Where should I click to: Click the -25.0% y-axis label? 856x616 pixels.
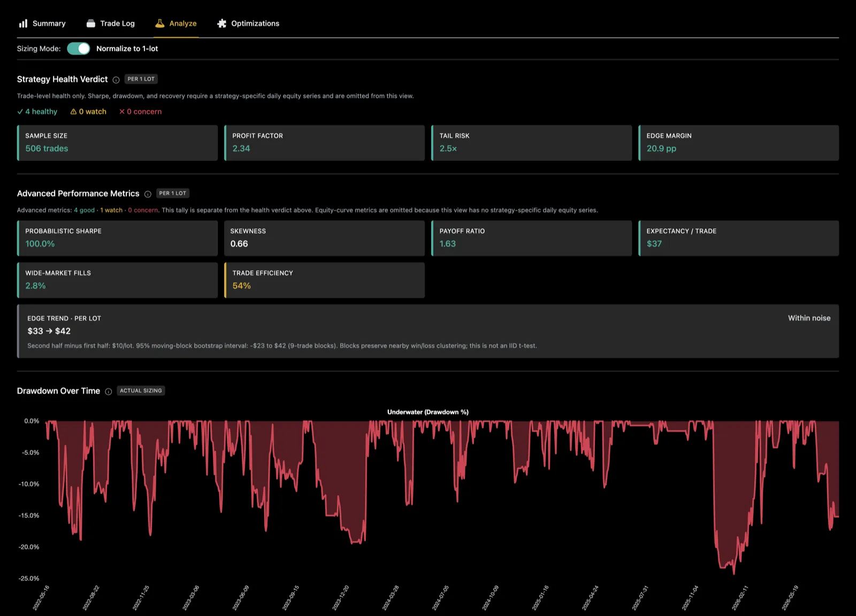[x=29, y=579]
